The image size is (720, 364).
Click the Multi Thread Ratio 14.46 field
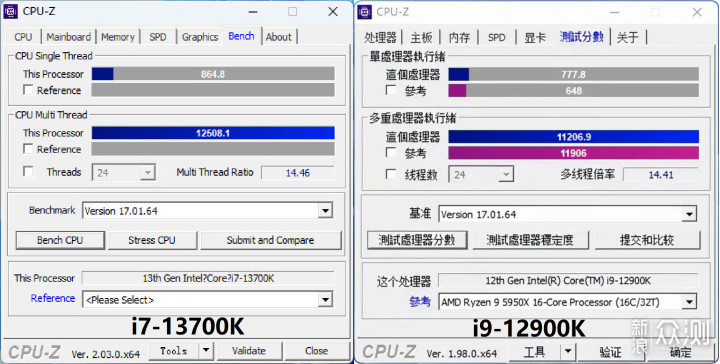(298, 173)
